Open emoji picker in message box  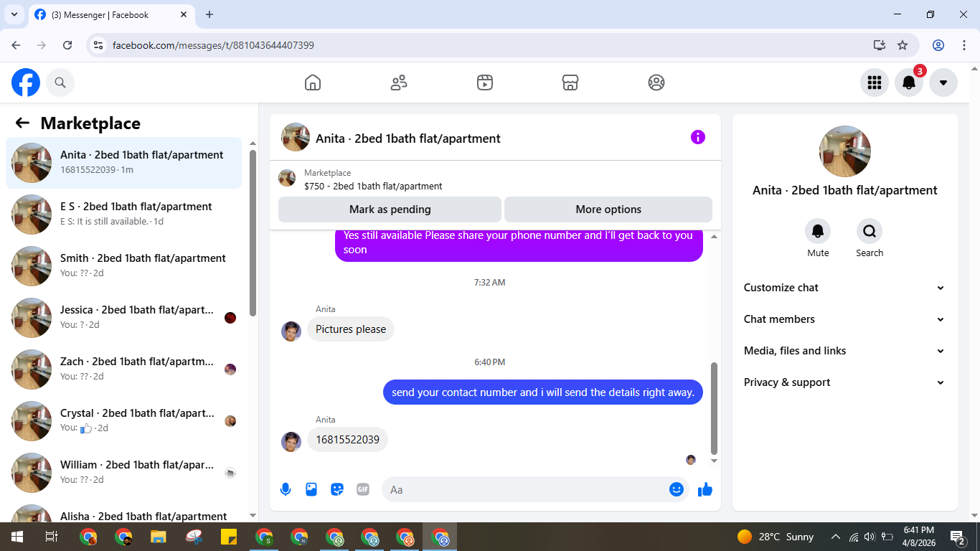(676, 489)
